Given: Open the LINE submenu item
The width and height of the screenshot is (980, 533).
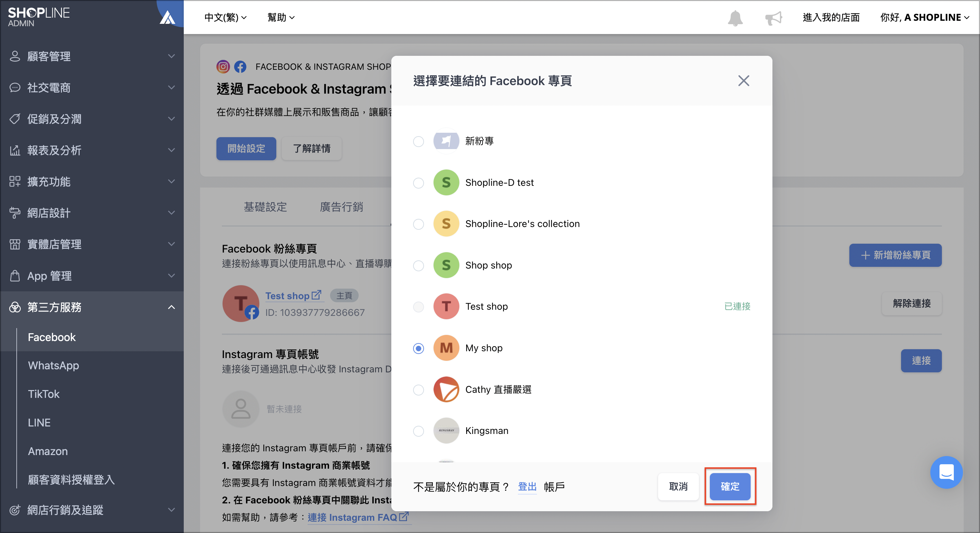Looking at the screenshot, I should (39, 423).
